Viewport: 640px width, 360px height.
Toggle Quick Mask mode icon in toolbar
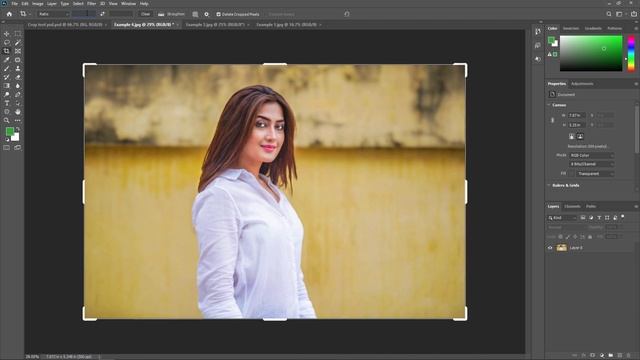[x=7, y=148]
